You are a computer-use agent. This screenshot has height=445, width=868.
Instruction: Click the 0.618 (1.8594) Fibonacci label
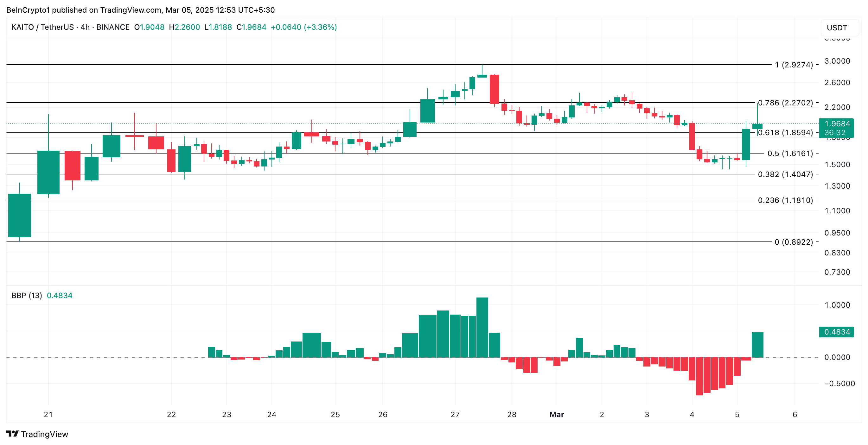tap(785, 132)
